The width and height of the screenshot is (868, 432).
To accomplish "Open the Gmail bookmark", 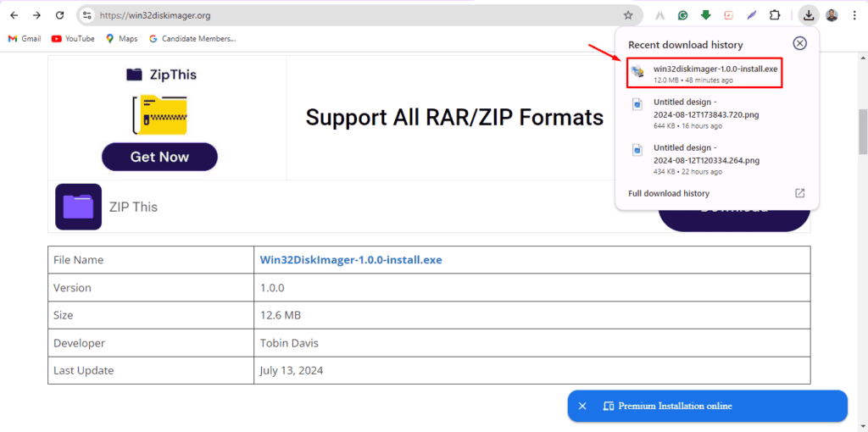I will point(25,39).
